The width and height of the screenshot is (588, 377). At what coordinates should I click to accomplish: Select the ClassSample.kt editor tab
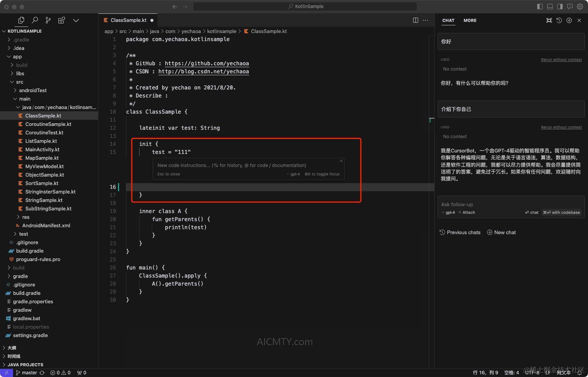128,20
